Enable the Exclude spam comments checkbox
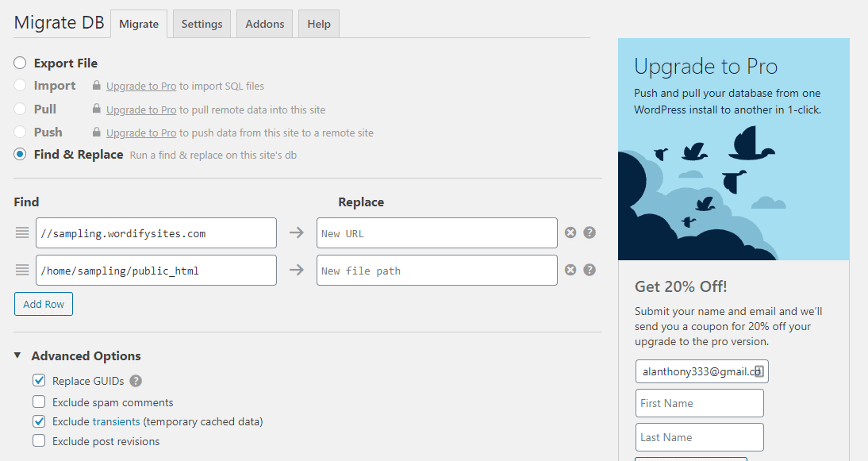 [39, 402]
